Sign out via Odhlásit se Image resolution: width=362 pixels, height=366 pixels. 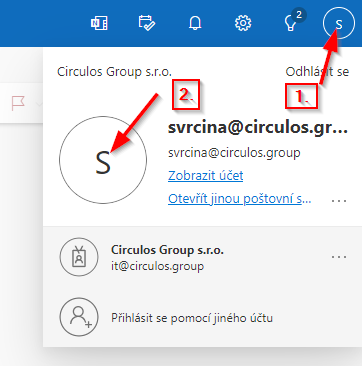tap(317, 72)
